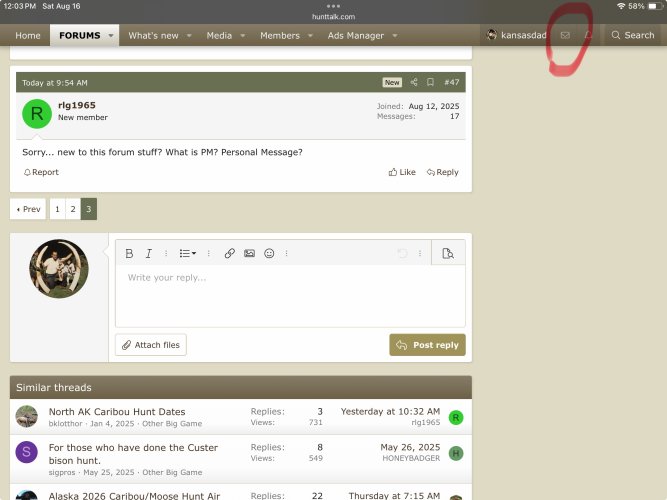This screenshot has width=667, height=500.
Task: Go to page 2 of the thread
Action: [x=73, y=209]
